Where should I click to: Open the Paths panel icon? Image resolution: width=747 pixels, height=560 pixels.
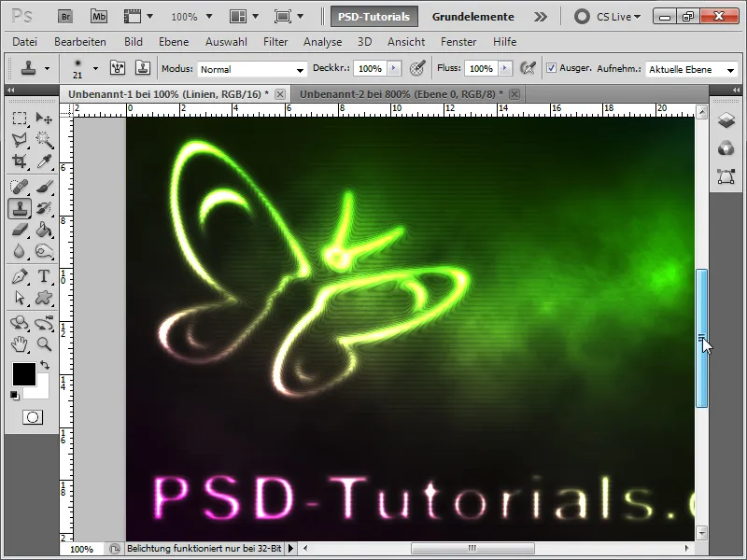coord(726,176)
